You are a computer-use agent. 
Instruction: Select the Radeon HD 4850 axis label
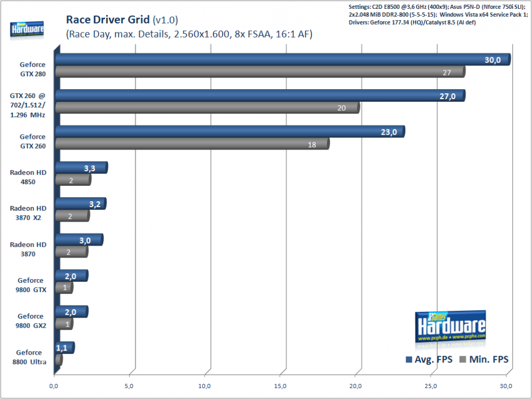click(28, 177)
